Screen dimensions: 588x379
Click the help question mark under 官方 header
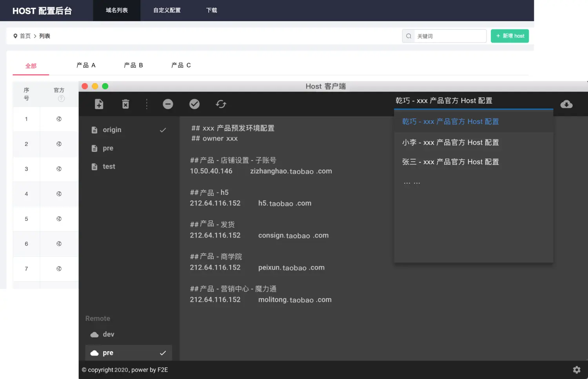click(61, 99)
